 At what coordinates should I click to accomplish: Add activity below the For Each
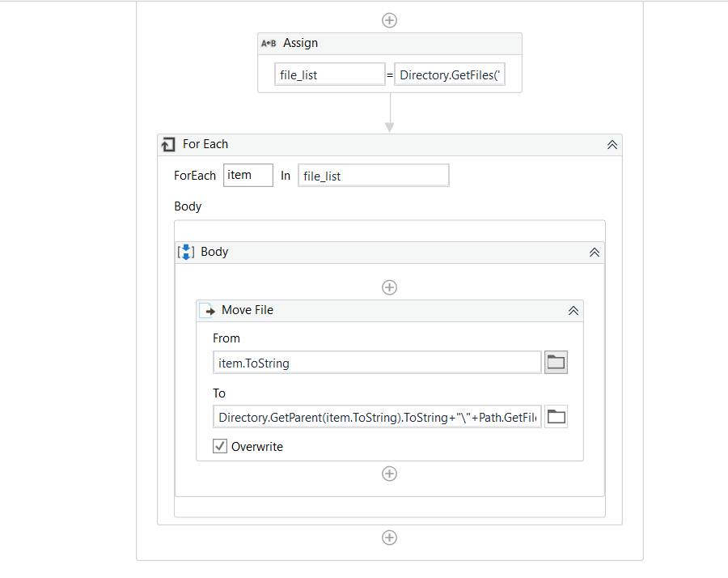[389, 538]
